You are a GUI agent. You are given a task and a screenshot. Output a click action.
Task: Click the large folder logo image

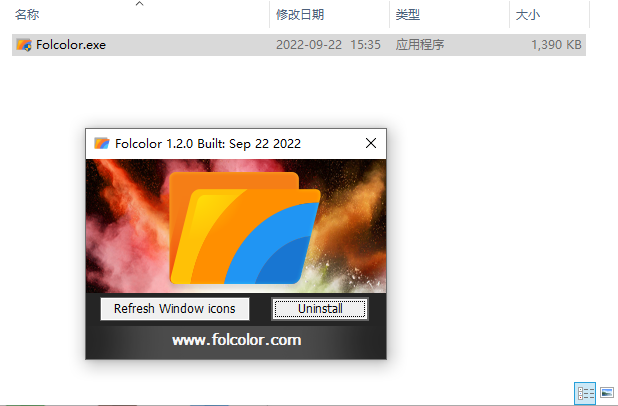[245, 228]
